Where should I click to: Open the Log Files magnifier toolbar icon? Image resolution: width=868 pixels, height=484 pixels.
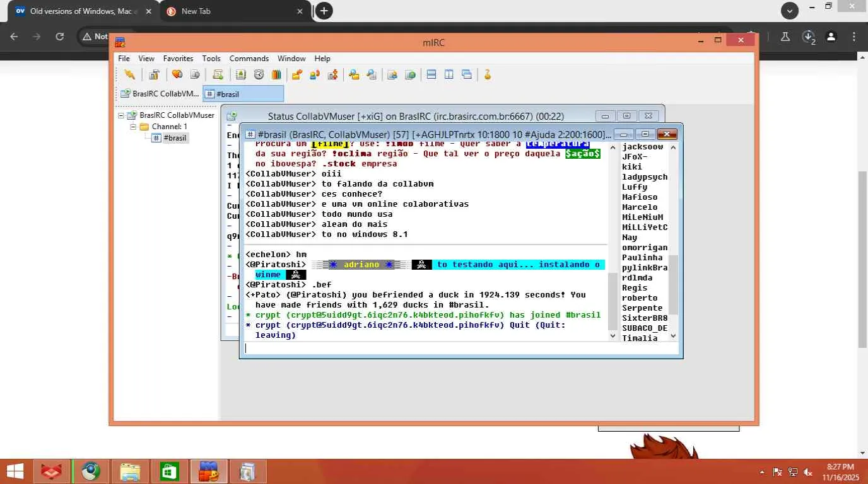(x=372, y=74)
